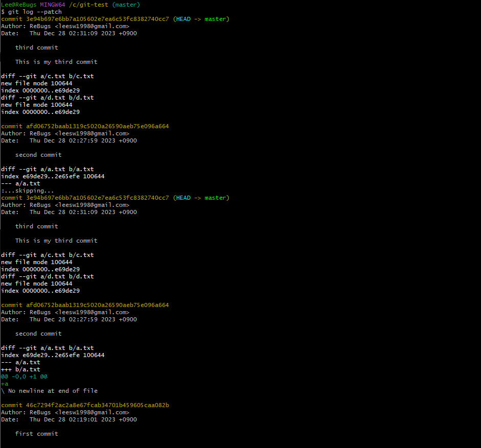Click commit hash 3e94b697 above the skipping line
481x448 pixels.
click(97, 19)
